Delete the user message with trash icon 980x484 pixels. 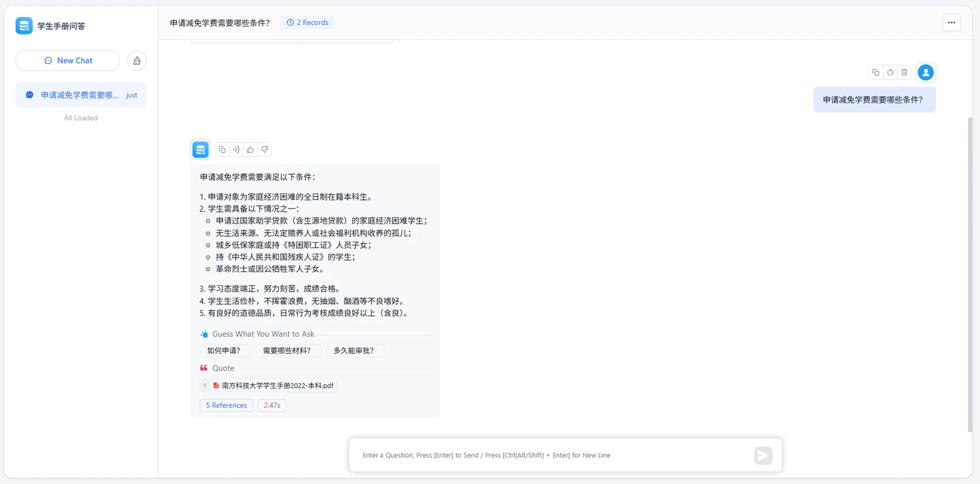coord(904,72)
